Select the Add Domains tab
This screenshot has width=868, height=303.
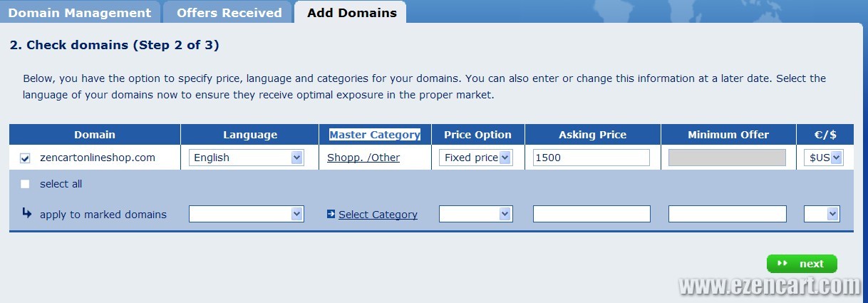351,13
